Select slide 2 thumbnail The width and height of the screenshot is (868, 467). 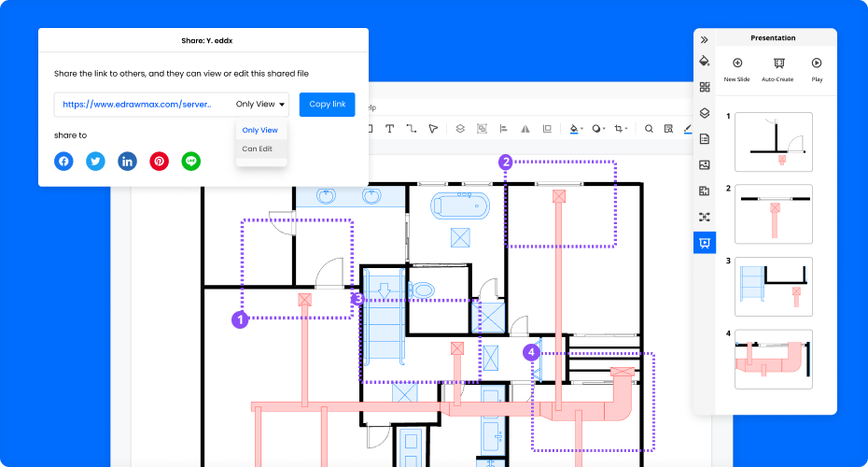[774, 214]
